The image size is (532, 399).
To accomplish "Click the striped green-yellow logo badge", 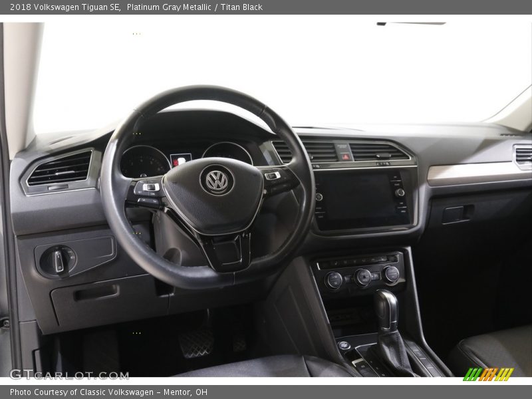I will click(x=488, y=374).
